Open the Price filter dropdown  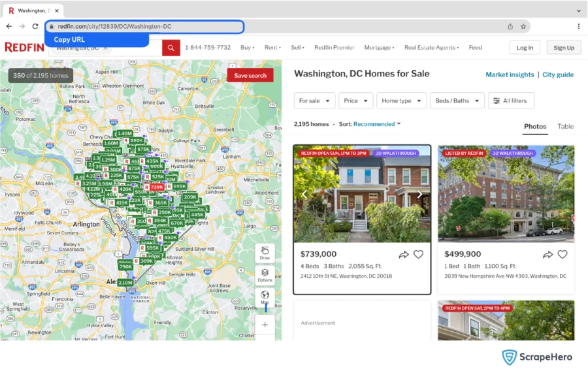[x=355, y=101]
